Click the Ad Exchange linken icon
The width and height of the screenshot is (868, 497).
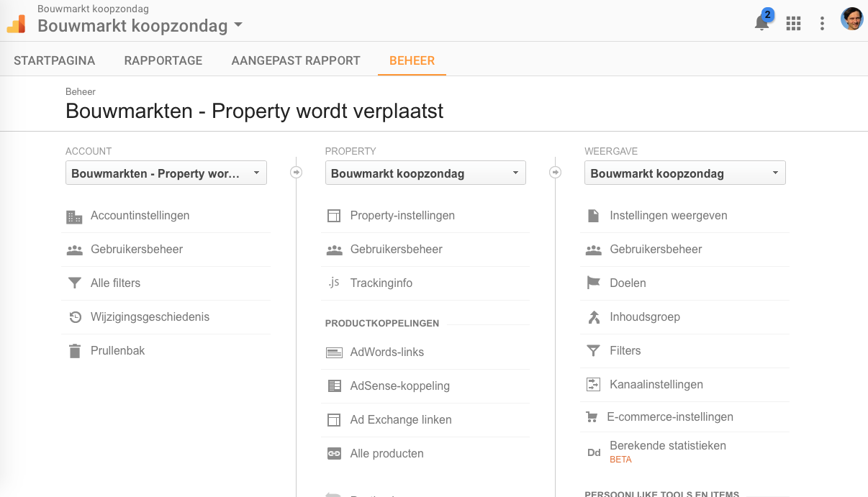[x=334, y=420]
